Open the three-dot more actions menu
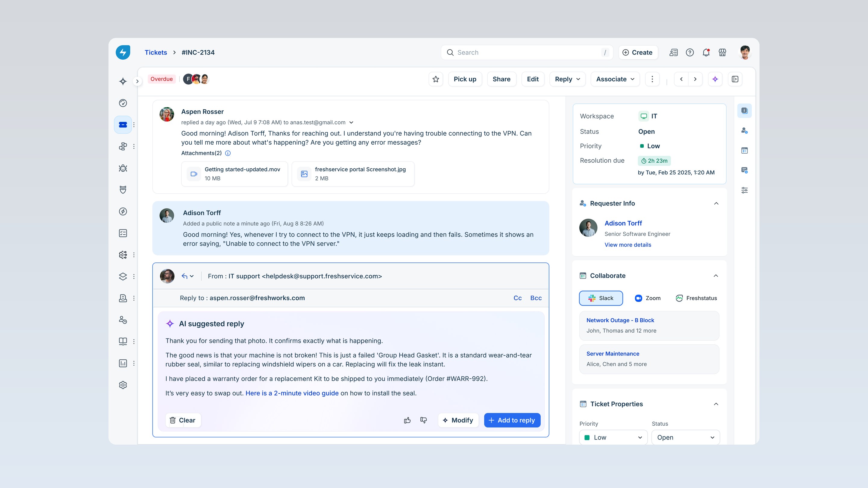This screenshot has width=868, height=488. (652, 79)
